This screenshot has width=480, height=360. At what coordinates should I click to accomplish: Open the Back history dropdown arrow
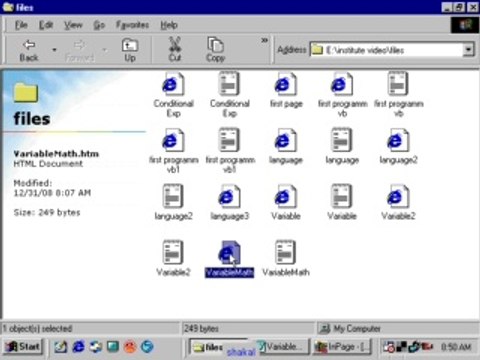tap(54, 50)
